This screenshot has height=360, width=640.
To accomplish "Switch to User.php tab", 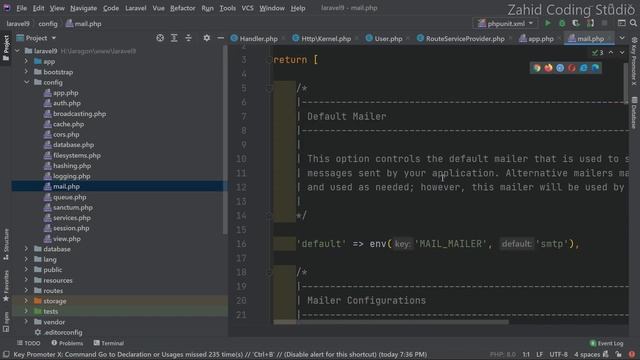I will point(384,38).
